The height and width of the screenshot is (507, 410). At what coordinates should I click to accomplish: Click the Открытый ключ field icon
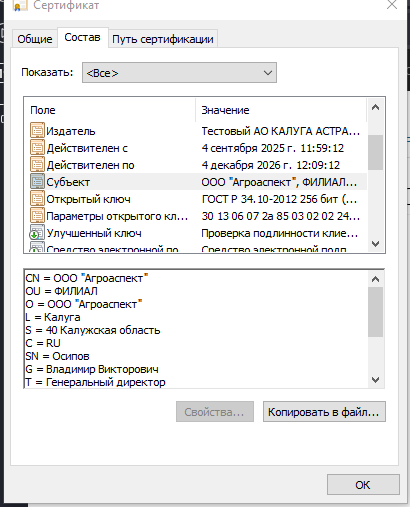[37, 199]
